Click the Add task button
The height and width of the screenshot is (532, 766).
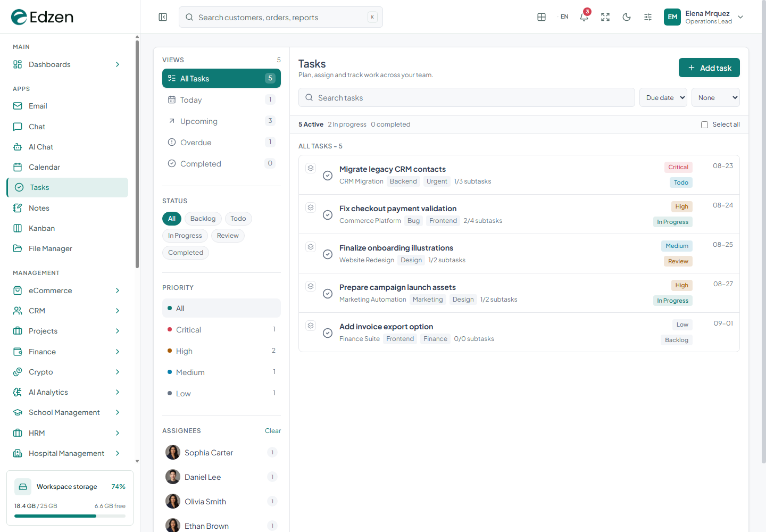click(x=709, y=68)
